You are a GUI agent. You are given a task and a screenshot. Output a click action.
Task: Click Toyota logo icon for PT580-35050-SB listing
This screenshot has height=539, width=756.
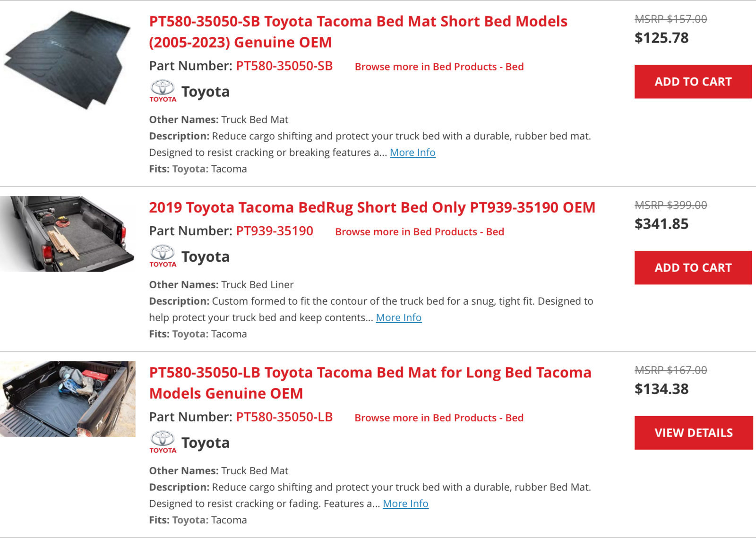(x=163, y=91)
